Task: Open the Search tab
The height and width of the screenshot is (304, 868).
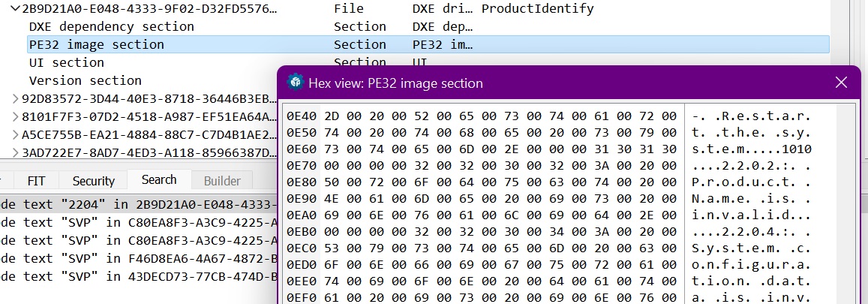Action: [159, 180]
